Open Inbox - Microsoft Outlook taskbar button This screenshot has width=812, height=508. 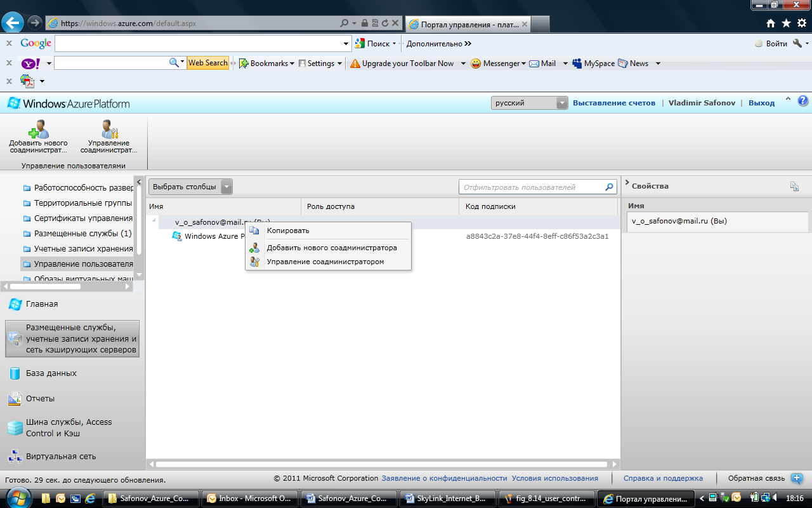(x=250, y=498)
